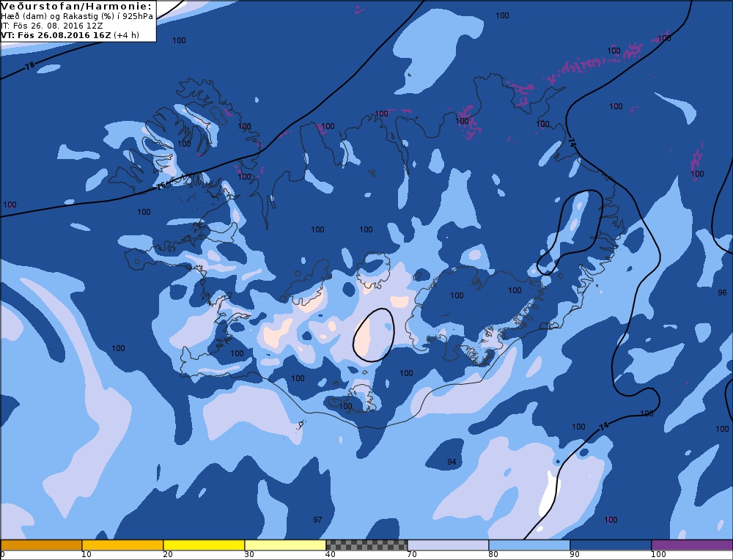733x560 pixels.
Task: Click the light orange 10–20 legend swatch
Action: click(x=122, y=545)
